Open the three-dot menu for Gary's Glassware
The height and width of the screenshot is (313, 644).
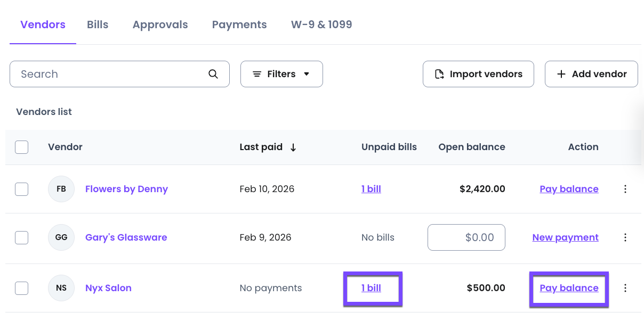625,237
